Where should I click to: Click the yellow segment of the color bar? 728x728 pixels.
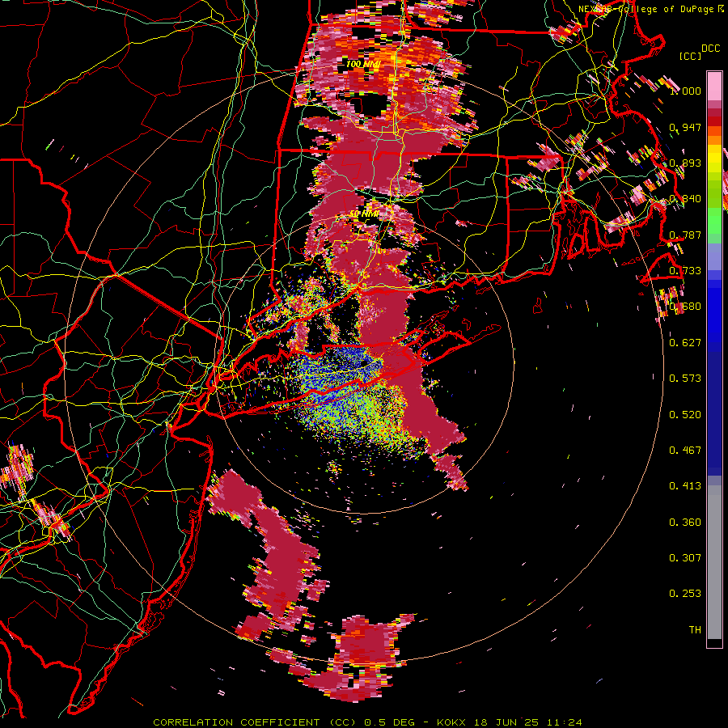pyautogui.click(x=714, y=159)
